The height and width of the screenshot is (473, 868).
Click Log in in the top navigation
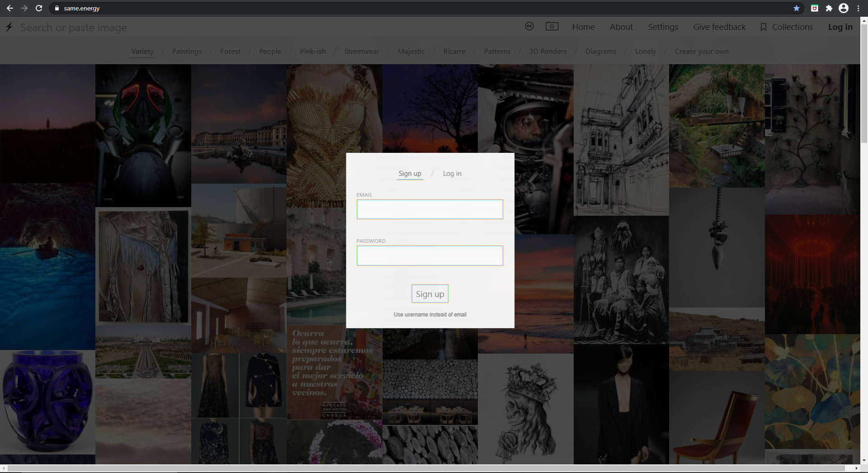[x=840, y=27]
